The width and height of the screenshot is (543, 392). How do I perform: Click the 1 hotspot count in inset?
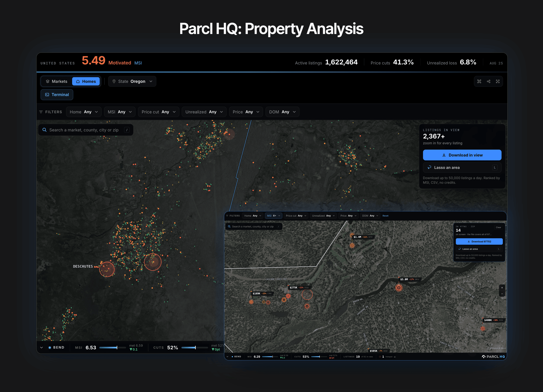tap(383, 357)
